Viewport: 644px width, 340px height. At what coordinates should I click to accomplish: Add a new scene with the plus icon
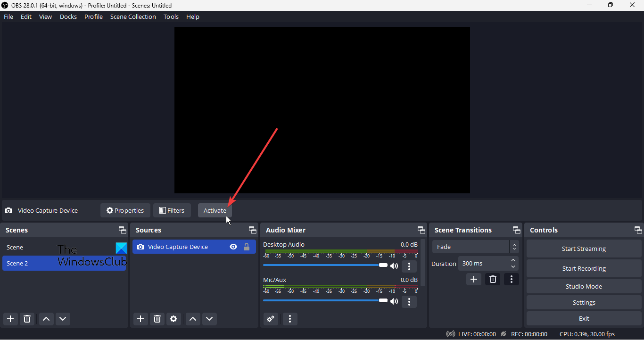coord(10,319)
